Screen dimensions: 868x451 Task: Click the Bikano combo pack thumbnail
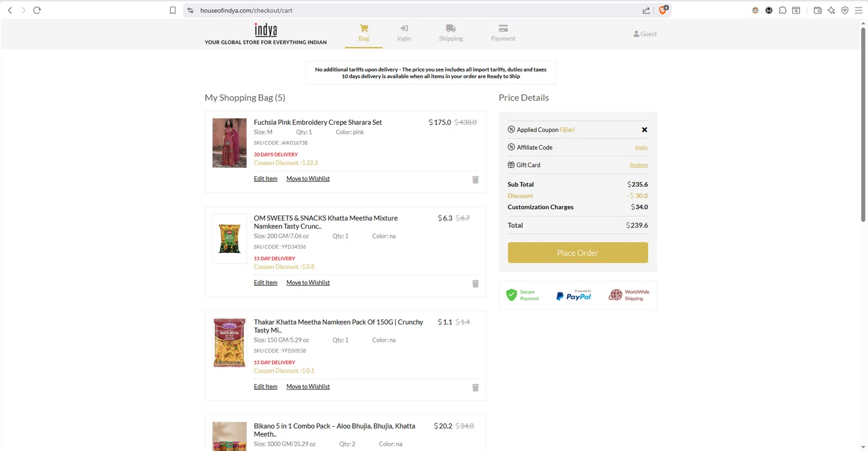click(x=229, y=437)
